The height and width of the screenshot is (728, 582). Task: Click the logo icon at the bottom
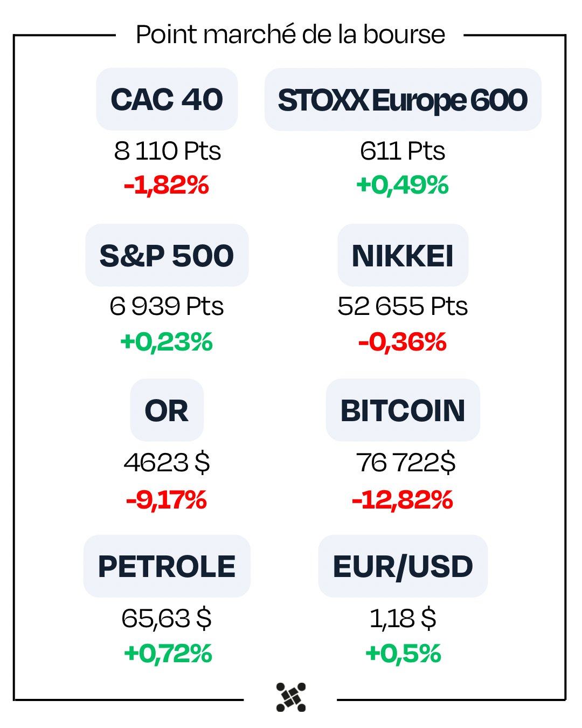[x=291, y=697]
